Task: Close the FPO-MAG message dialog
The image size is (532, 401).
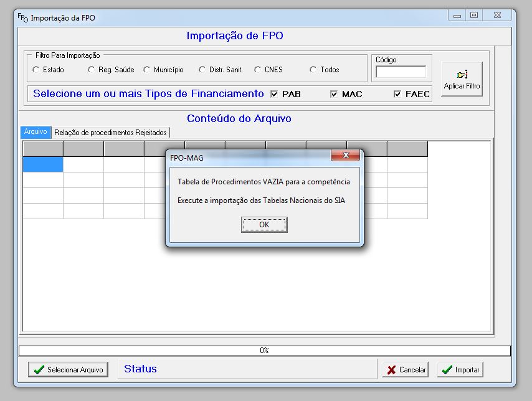Action: click(x=345, y=155)
